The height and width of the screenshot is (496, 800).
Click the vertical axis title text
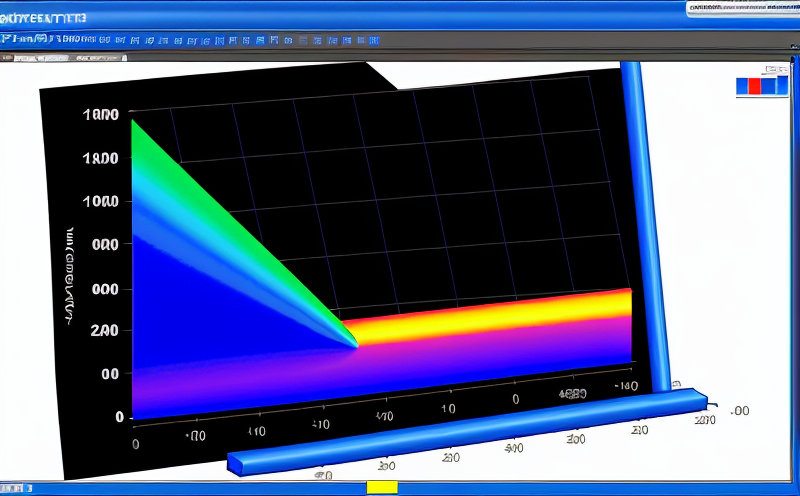pos(70,276)
